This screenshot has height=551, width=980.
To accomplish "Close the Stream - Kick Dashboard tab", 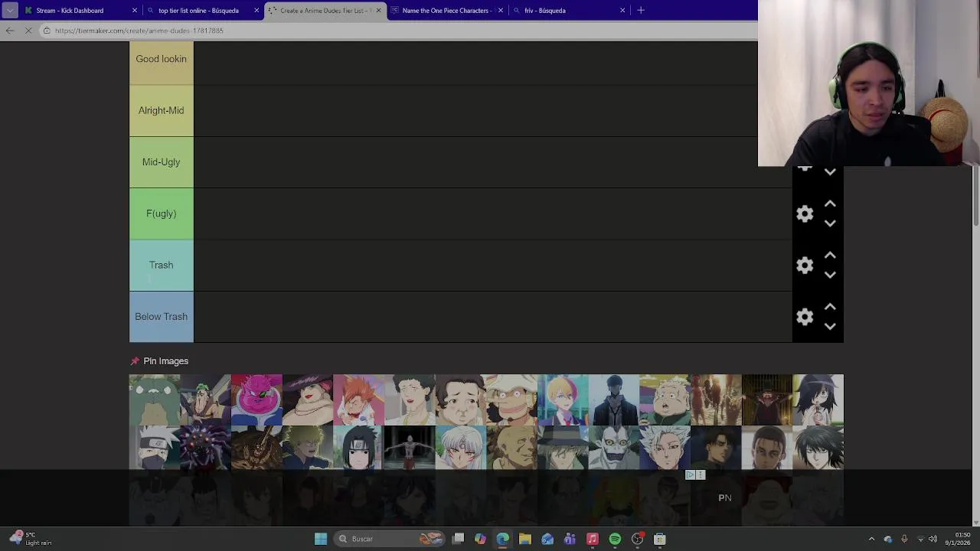I will 135,11.
